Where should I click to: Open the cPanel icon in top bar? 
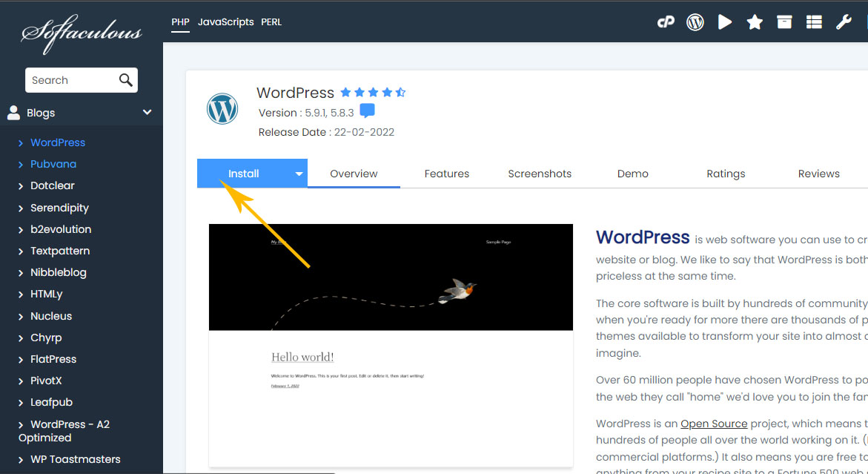pyautogui.click(x=666, y=22)
